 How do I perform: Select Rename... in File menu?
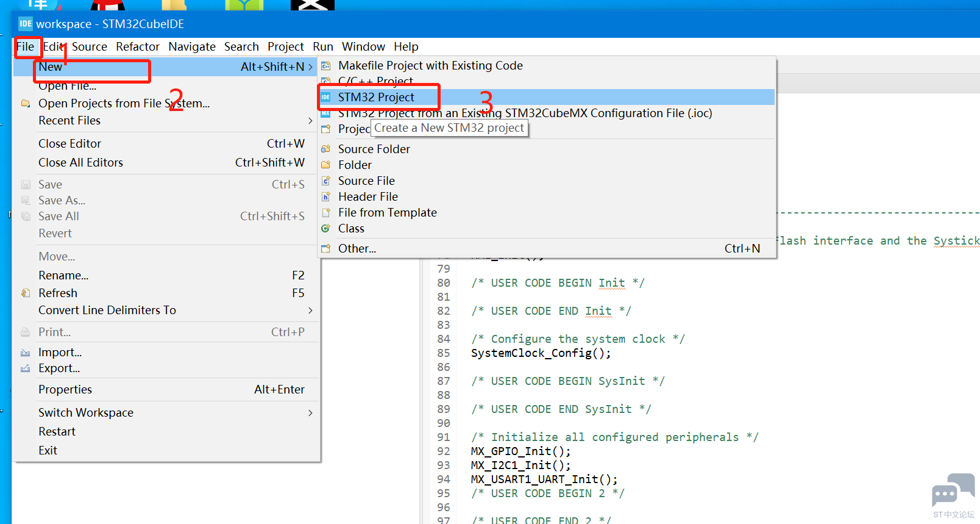(x=166, y=275)
